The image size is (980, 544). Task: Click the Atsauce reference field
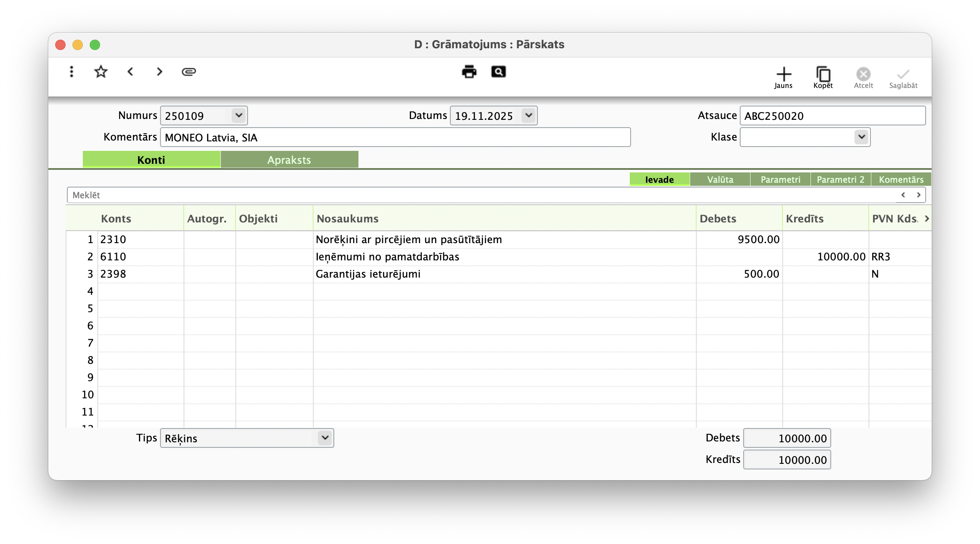(832, 116)
